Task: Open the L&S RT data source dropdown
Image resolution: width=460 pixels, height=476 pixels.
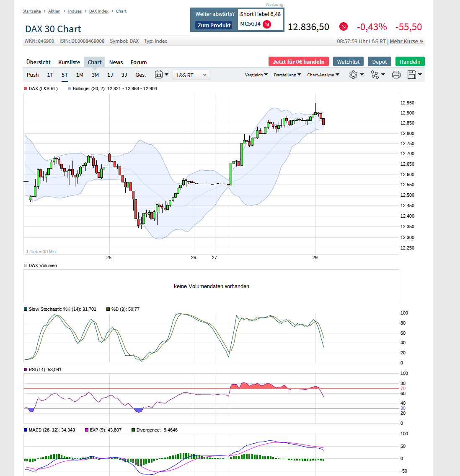Action: click(191, 75)
